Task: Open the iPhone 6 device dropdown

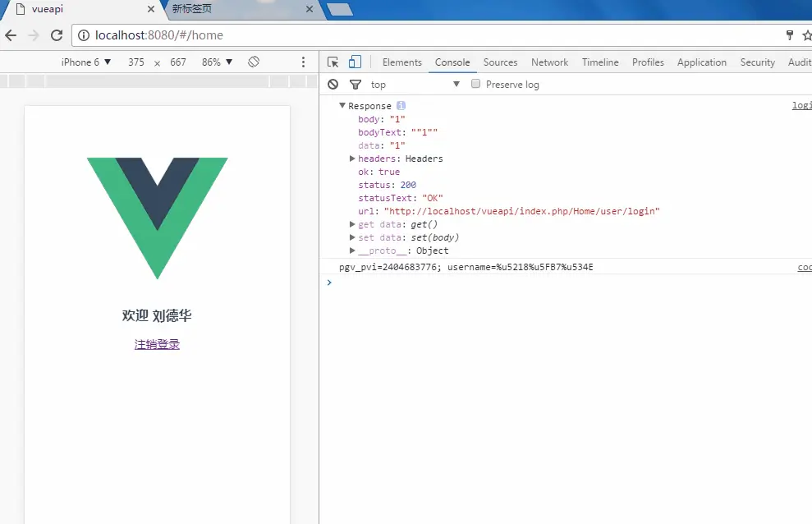Action: tap(86, 62)
